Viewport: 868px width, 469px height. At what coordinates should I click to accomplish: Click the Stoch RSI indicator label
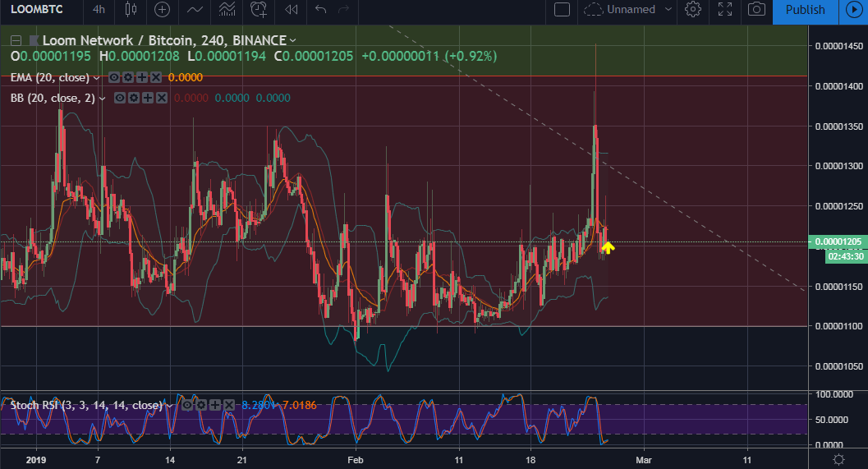point(86,405)
